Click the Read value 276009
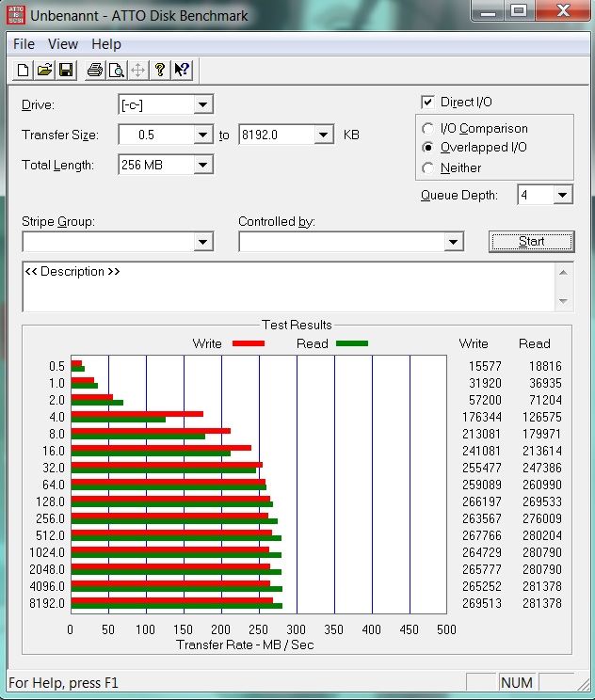Screen dimensions: 595x700 click(x=542, y=518)
